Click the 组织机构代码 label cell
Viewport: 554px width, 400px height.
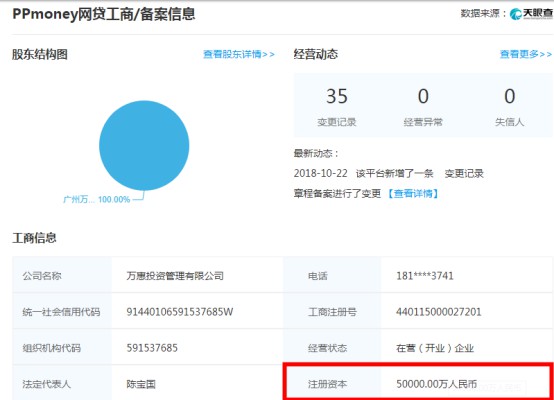click(62, 348)
